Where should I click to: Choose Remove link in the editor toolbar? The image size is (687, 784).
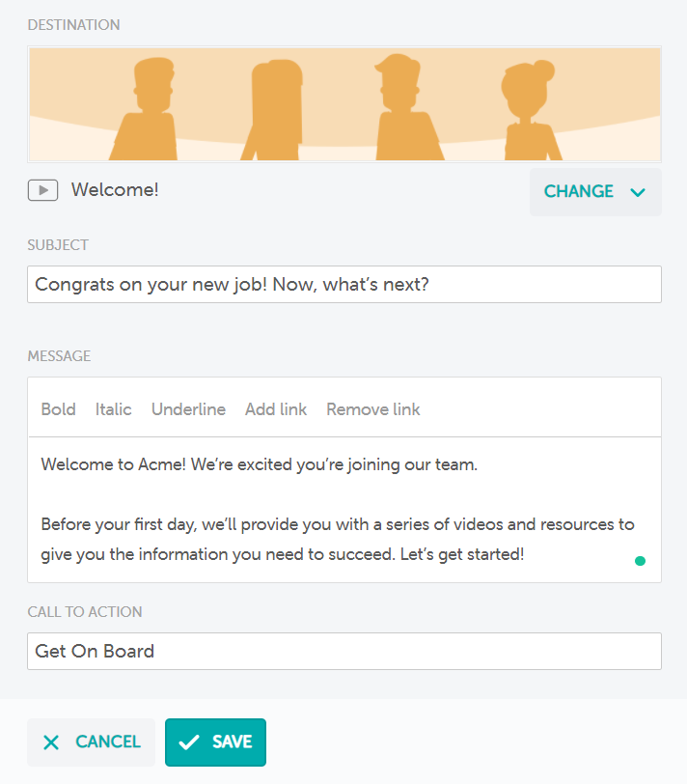coord(372,409)
